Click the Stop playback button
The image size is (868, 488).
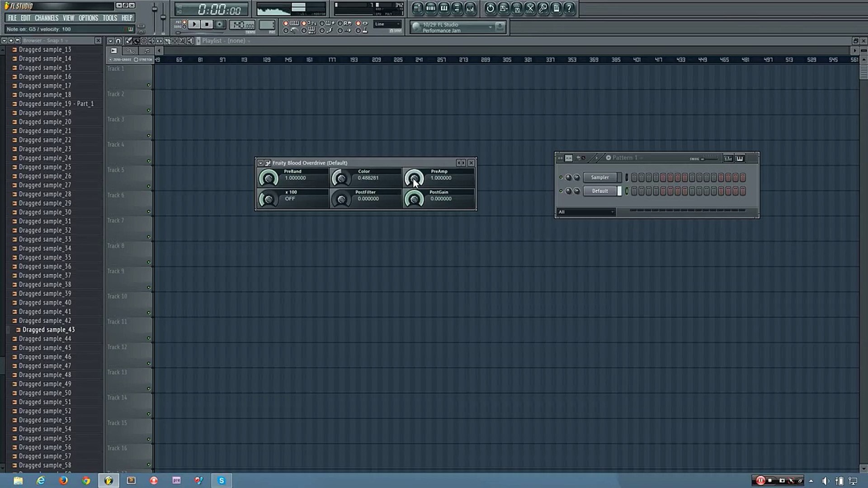(207, 24)
